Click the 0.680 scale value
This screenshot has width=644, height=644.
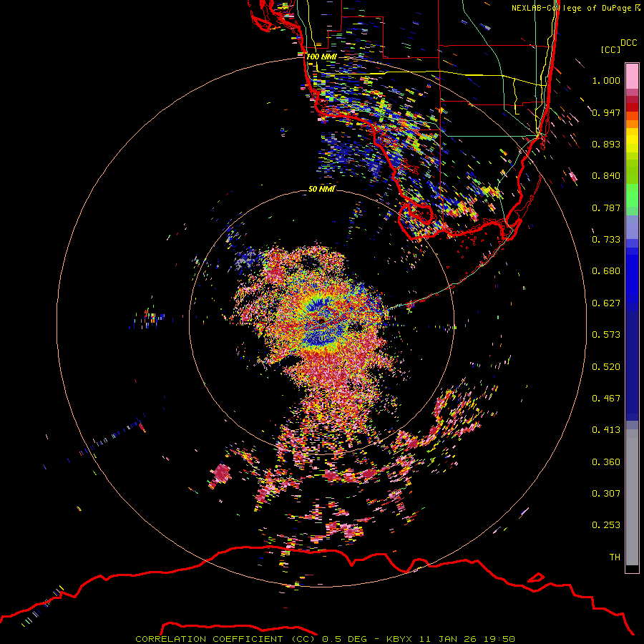point(606,271)
